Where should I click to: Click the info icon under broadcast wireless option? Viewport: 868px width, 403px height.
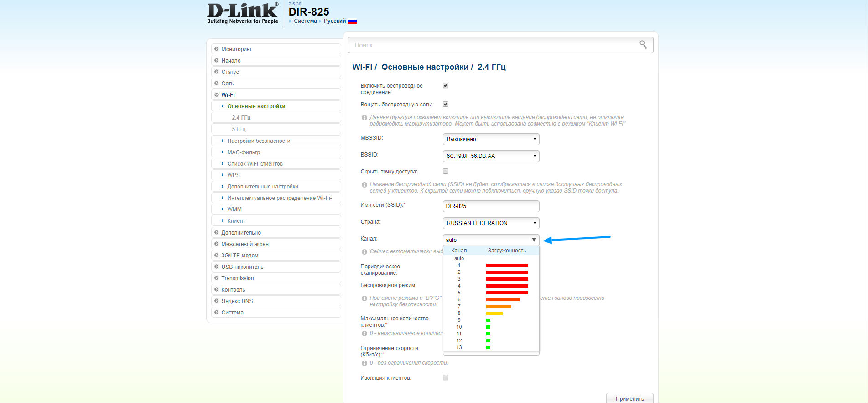coord(364,118)
